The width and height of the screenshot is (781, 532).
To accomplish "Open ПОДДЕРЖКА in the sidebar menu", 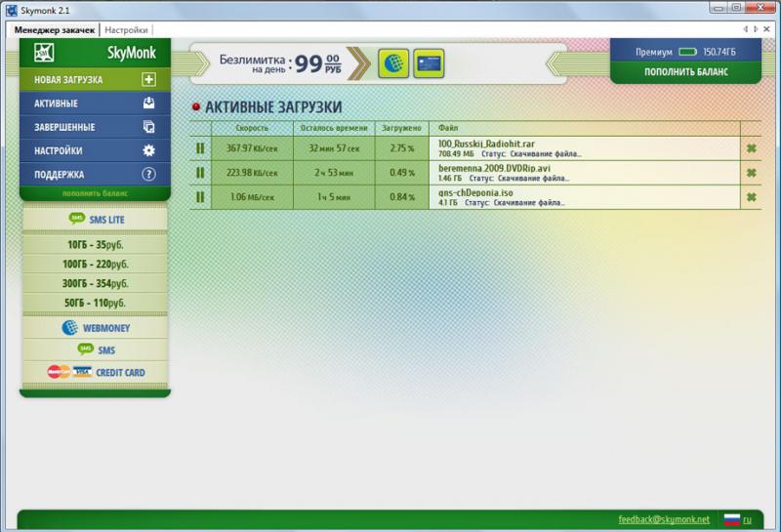I will (95, 175).
